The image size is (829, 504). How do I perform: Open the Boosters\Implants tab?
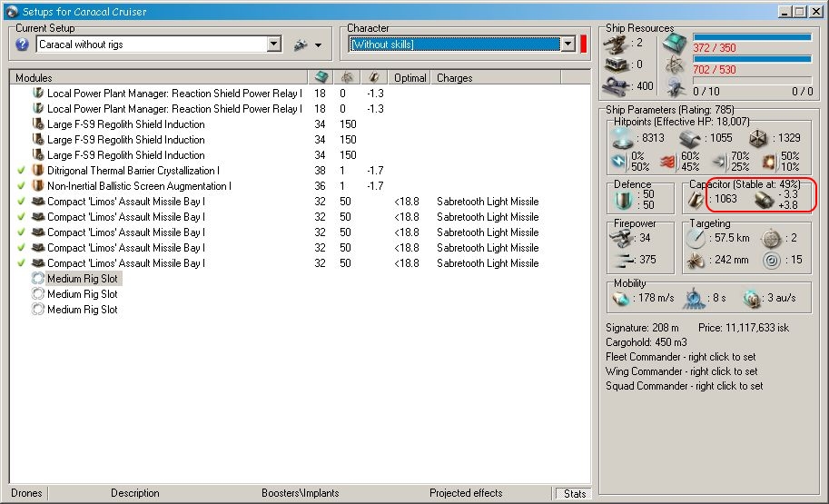pyautogui.click(x=300, y=493)
